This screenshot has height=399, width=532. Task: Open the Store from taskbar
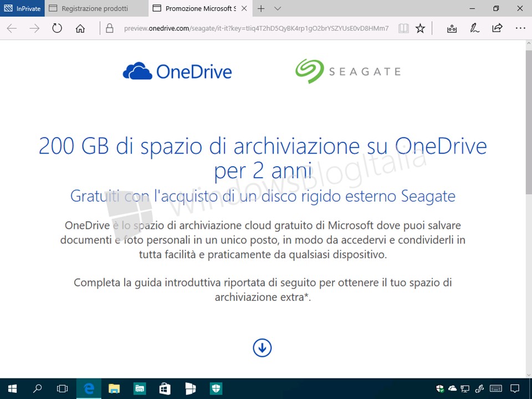(x=165, y=388)
